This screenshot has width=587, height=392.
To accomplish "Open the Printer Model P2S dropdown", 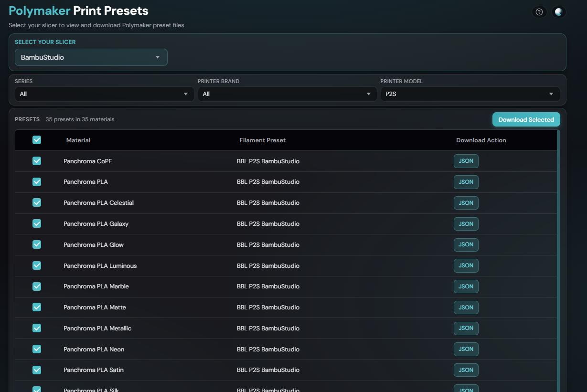I will click(x=470, y=94).
